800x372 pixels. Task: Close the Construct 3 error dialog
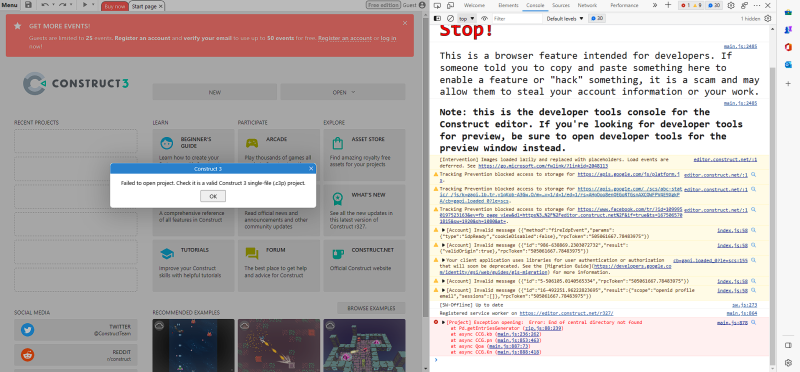pos(311,169)
